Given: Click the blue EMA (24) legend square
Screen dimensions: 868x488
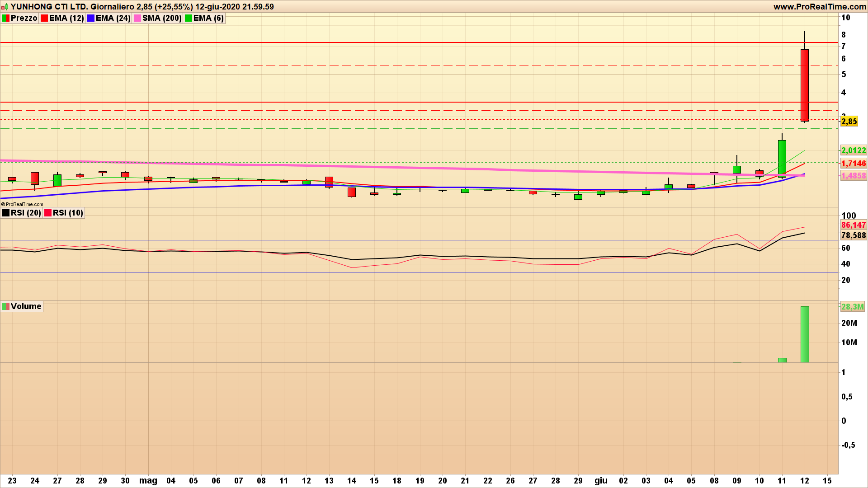Looking at the screenshot, I should click(x=91, y=18).
